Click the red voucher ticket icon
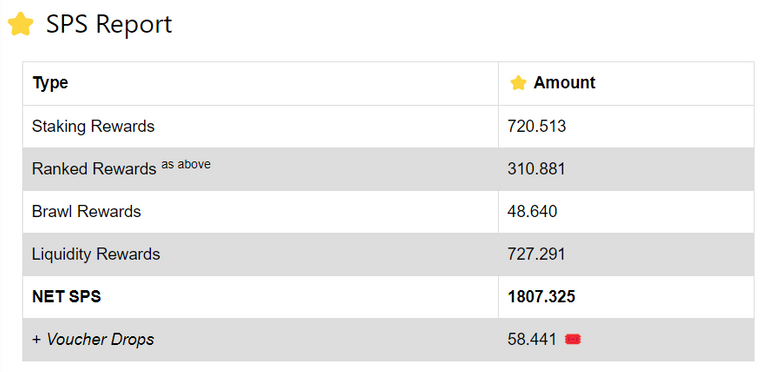Screen dimensions: 768x372 coord(573,339)
